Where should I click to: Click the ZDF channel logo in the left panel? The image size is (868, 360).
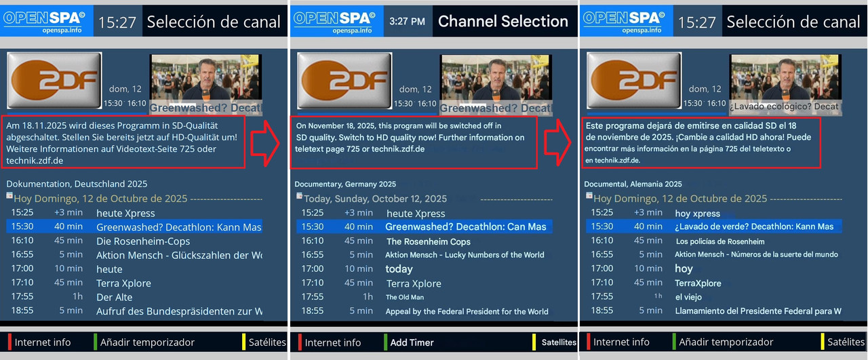pyautogui.click(x=54, y=81)
